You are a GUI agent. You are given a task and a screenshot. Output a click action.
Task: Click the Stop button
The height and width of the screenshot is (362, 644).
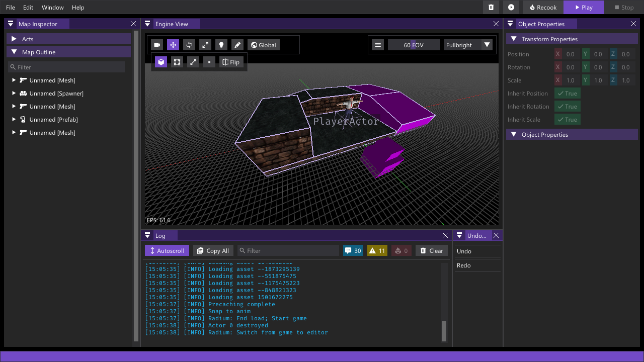coord(624,7)
